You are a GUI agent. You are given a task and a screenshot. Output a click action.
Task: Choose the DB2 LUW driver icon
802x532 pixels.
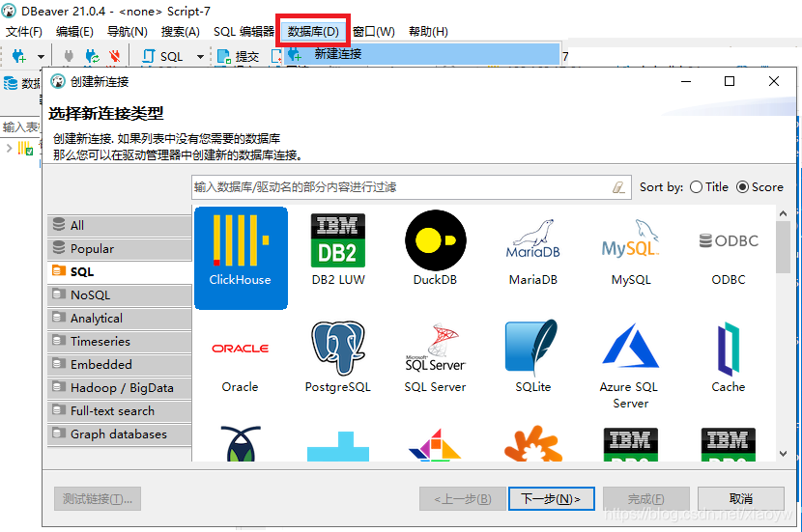coord(337,240)
